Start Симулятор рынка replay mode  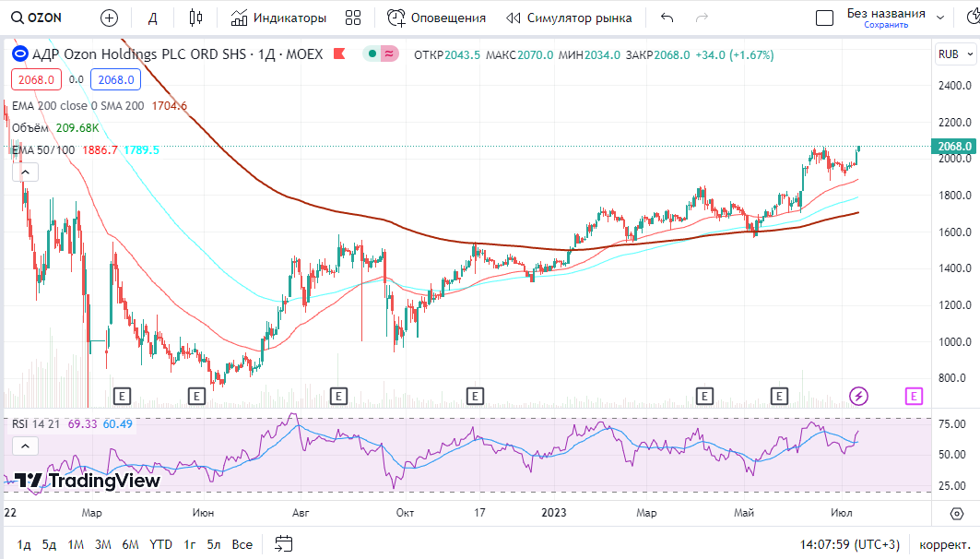pyautogui.click(x=569, y=18)
